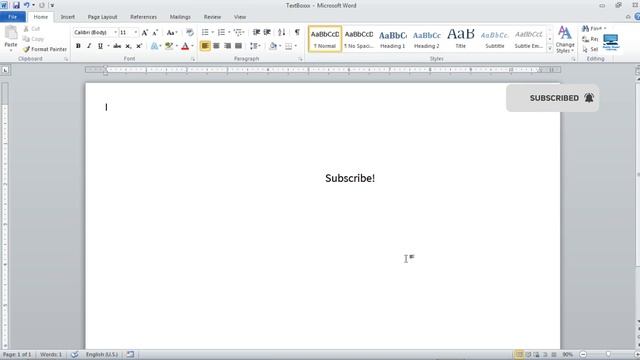Click the Paste button
640x360 pixels.
[11, 38]
